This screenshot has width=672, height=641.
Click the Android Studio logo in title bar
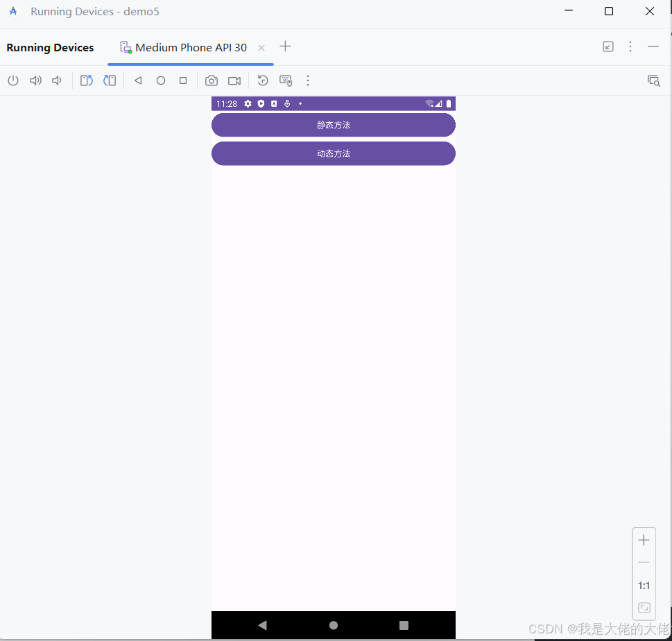coord(13,12)
